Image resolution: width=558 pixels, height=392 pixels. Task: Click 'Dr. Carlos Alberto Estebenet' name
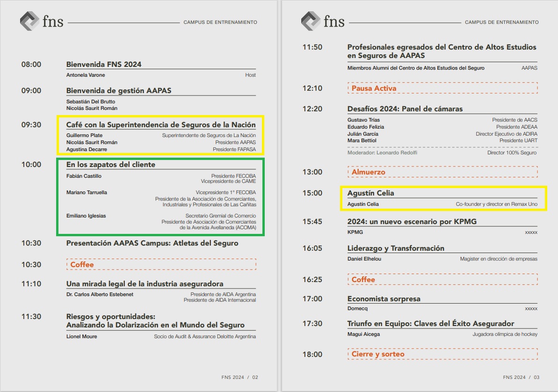pos(100,294)
